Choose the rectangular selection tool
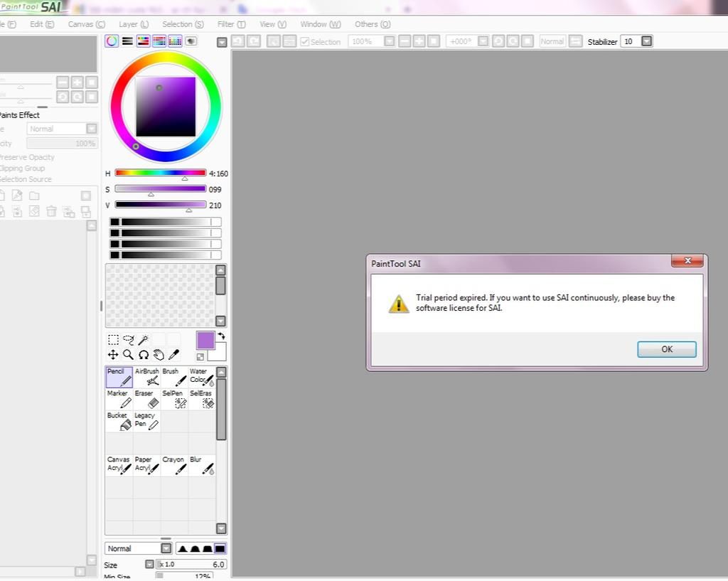Screen dimensions: 728x581 pos(113,340)
